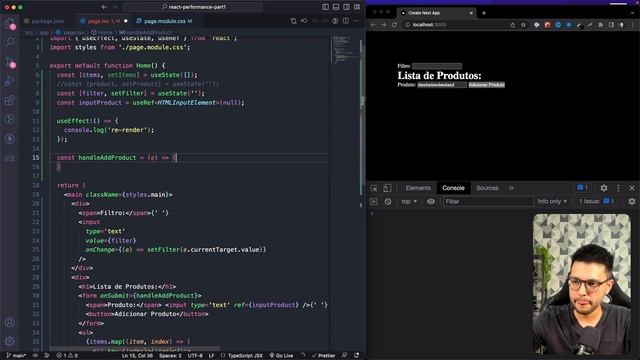Image resolution: width=640 pixels, height=360 pixels.
Task: Reload the localhost page
Action: (x=394, y=25)
